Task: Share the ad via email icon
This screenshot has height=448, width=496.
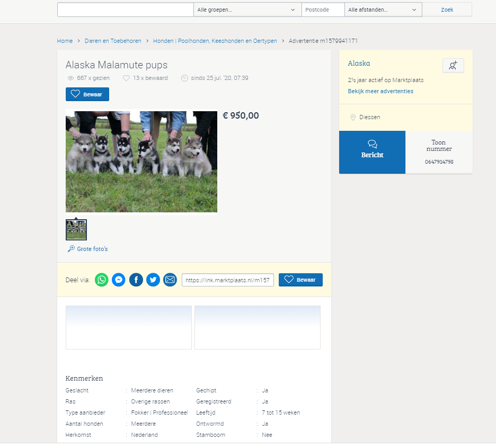Action: (x=170, y=280)
